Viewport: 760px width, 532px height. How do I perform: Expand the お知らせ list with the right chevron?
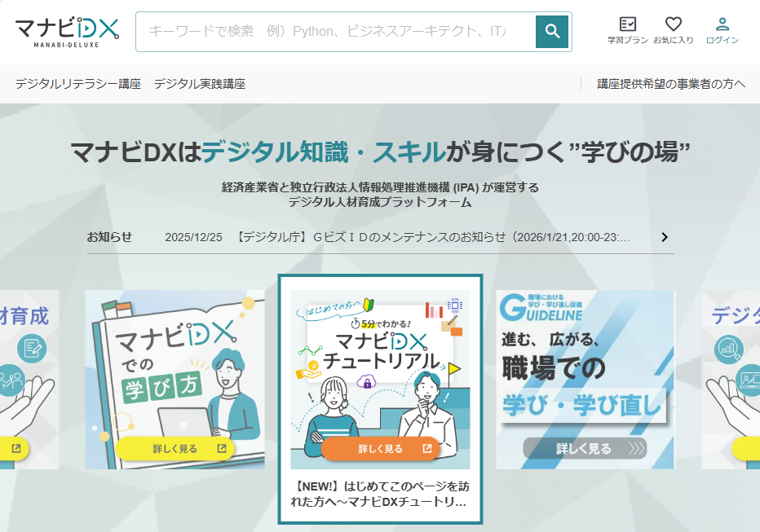[664, 237]
